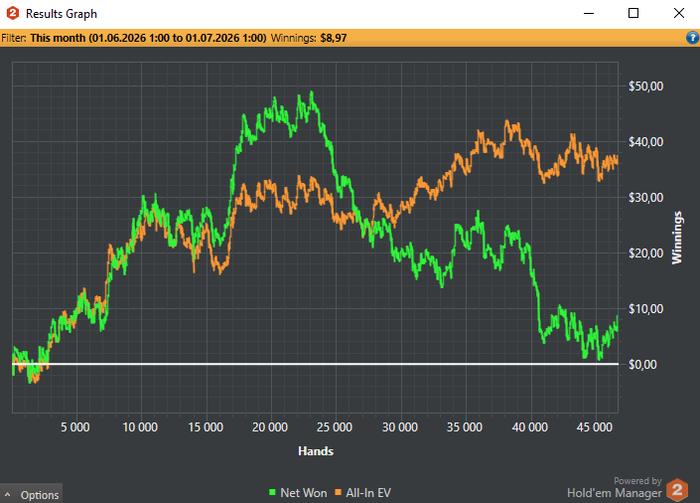
Task: Click the 5 000 hands axis label
Action: (x=75, y=427)
